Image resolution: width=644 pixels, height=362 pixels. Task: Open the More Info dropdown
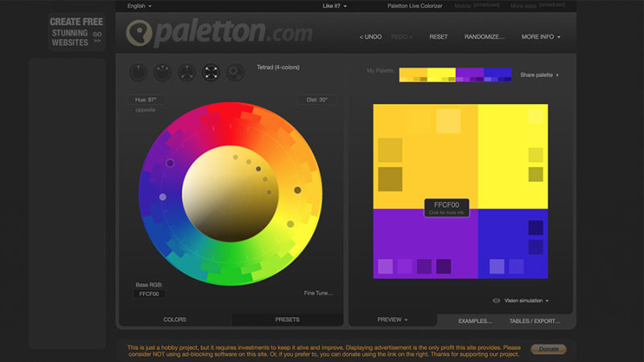point(540,36)
